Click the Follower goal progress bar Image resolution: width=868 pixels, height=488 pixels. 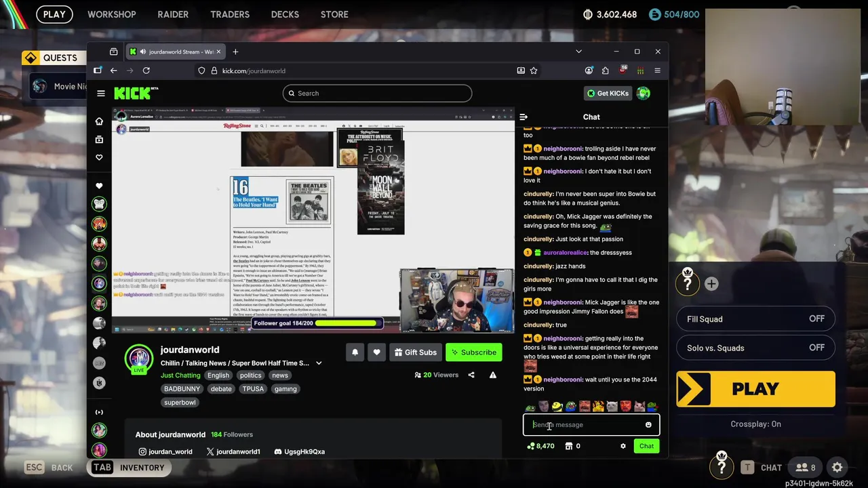[317, 323]
